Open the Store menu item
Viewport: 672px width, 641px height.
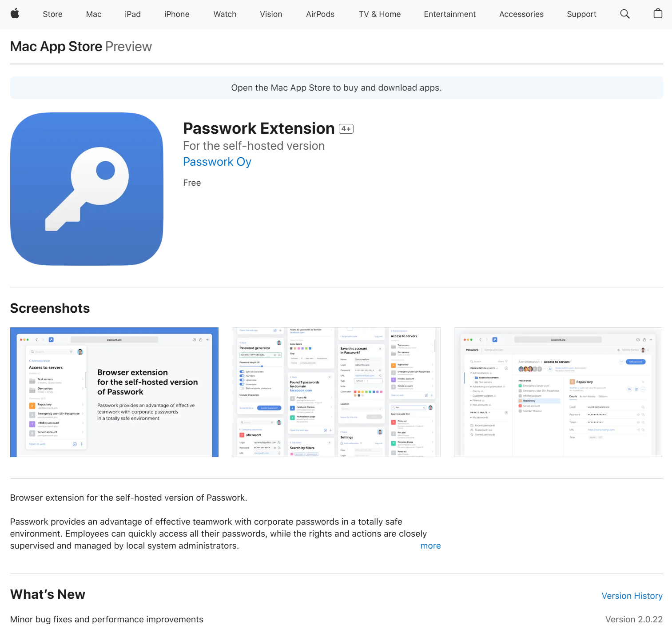tap(52, 14)
